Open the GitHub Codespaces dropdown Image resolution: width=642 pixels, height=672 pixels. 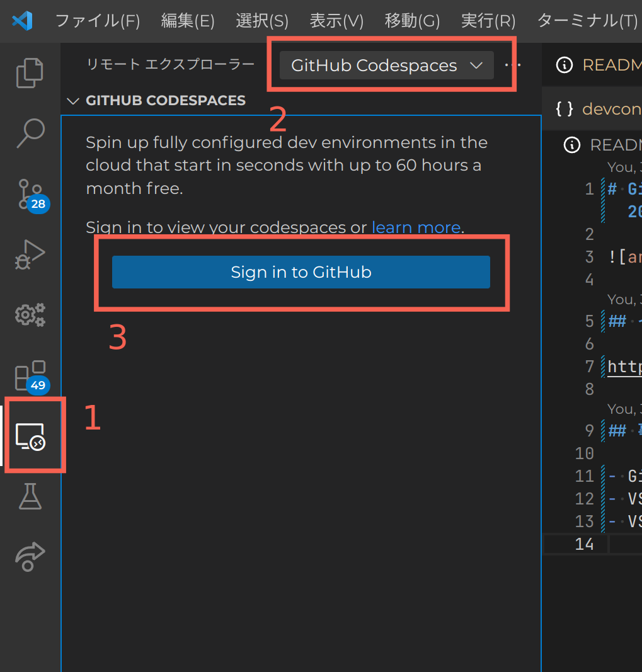click(x=386, y=65)
